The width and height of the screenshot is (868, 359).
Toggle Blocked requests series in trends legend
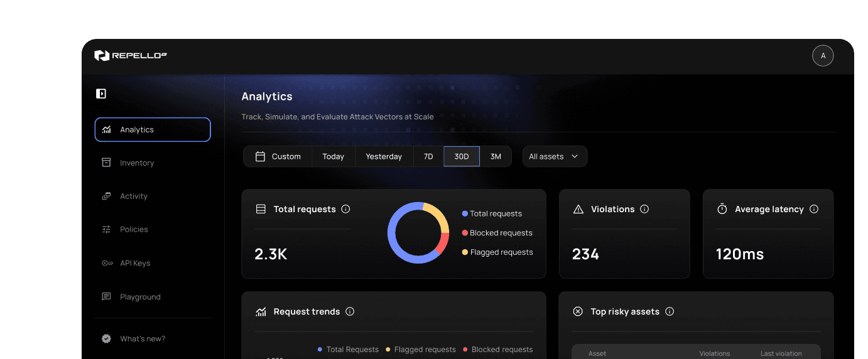point(497,350)
